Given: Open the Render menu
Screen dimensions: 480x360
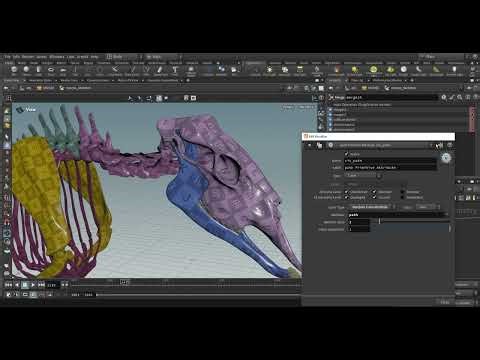Looking at the screenshot, I should [28, 57].
